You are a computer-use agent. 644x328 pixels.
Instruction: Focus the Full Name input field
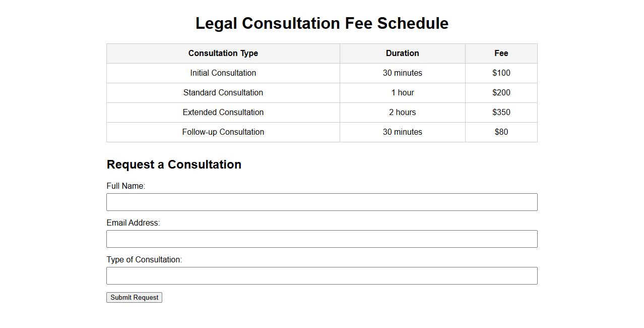[x=321, y=202]
